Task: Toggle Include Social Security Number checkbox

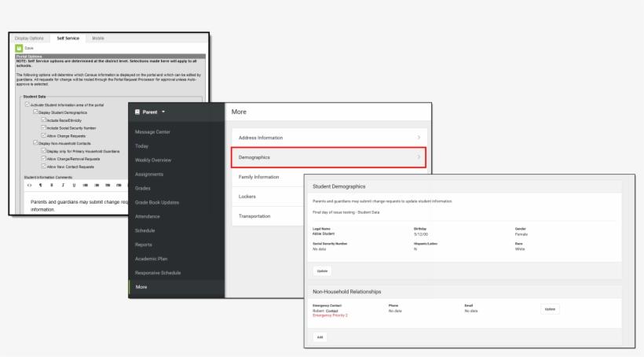Action: (43, 127)
